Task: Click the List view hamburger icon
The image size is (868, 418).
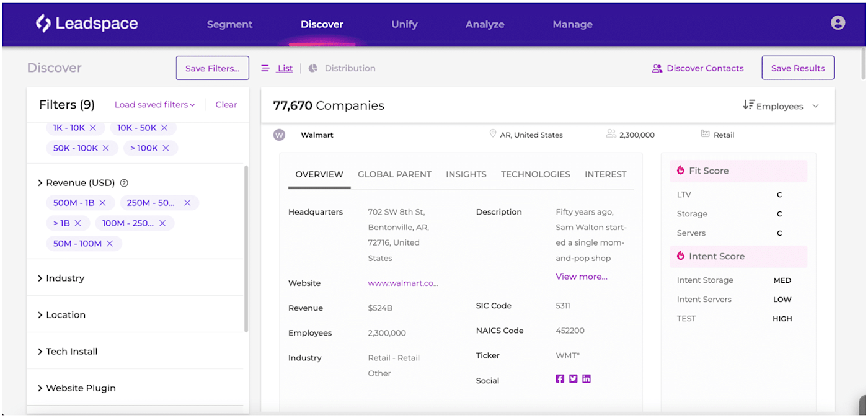Action: tap(265, 68)
